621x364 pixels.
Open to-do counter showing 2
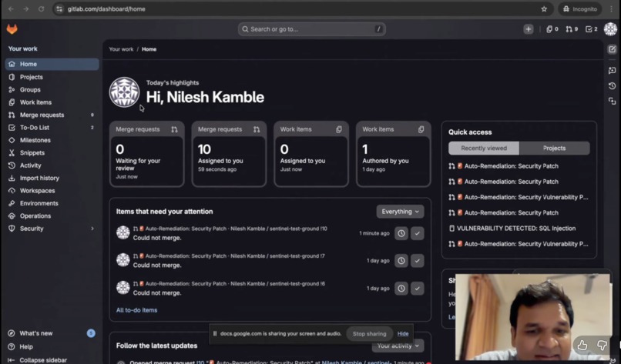click(591, 29)
